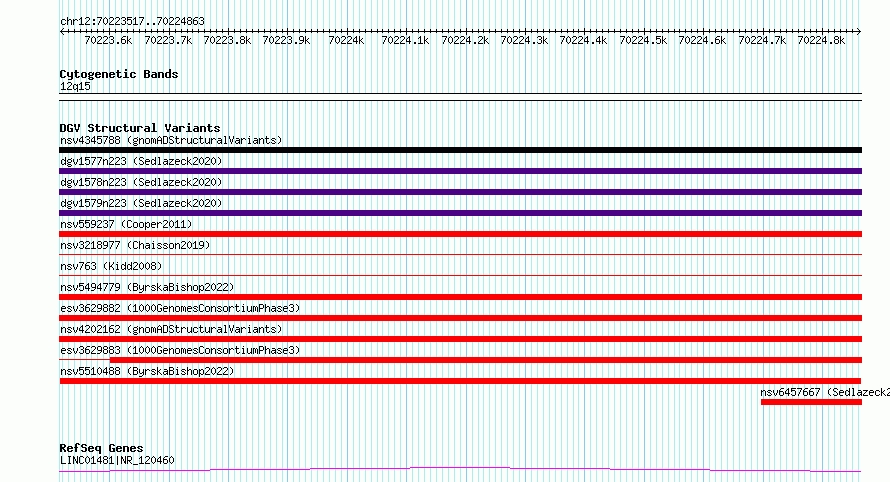Click the red nsv5494779 variant bar
Screen dimensions: 890x482
460,297
